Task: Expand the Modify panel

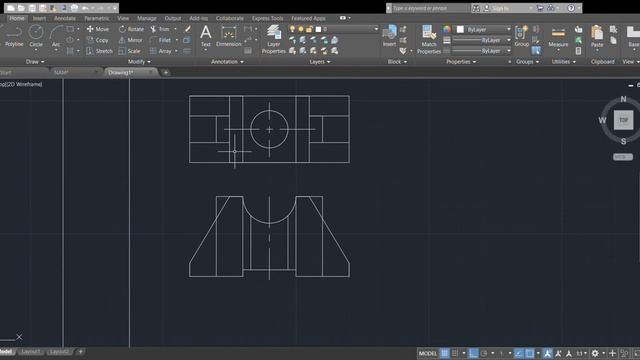Action: tap(139, 62)
